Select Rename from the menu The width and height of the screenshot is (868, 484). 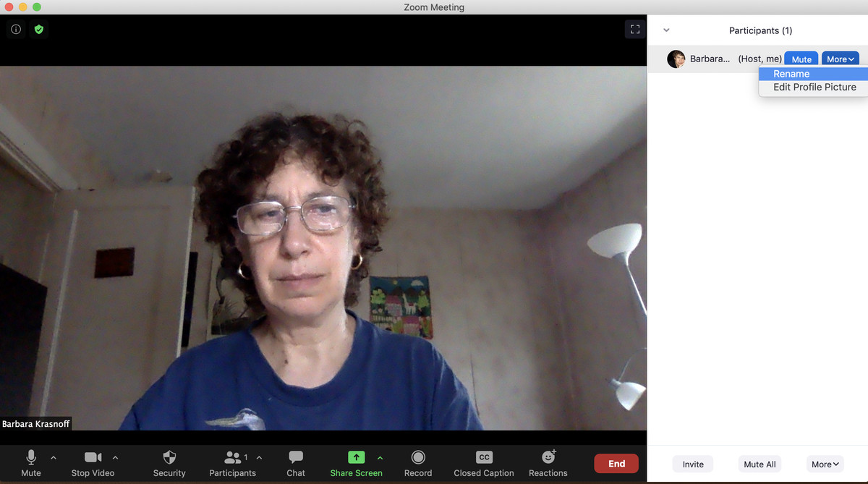click(x=791, y=74)
